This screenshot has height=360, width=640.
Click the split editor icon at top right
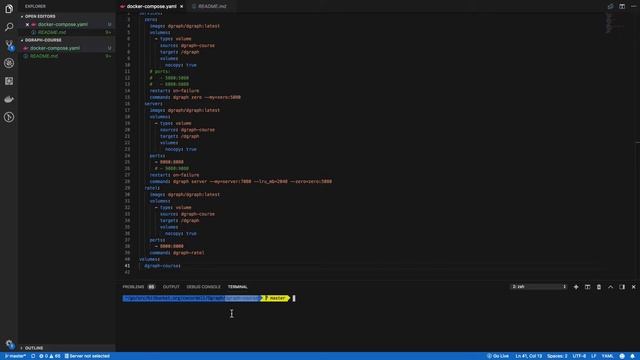pyautogui.click(x=622, y=6)
